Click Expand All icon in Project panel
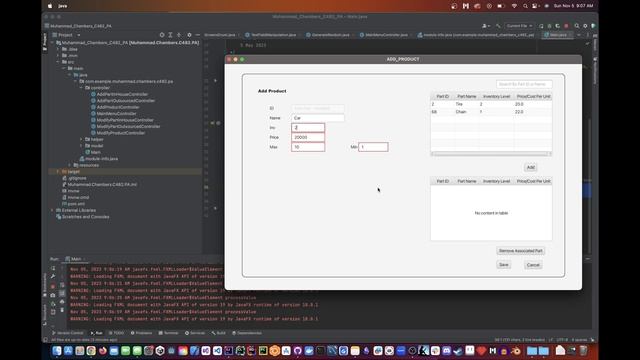This screenshot has height=360, width=640. point(171,35)
